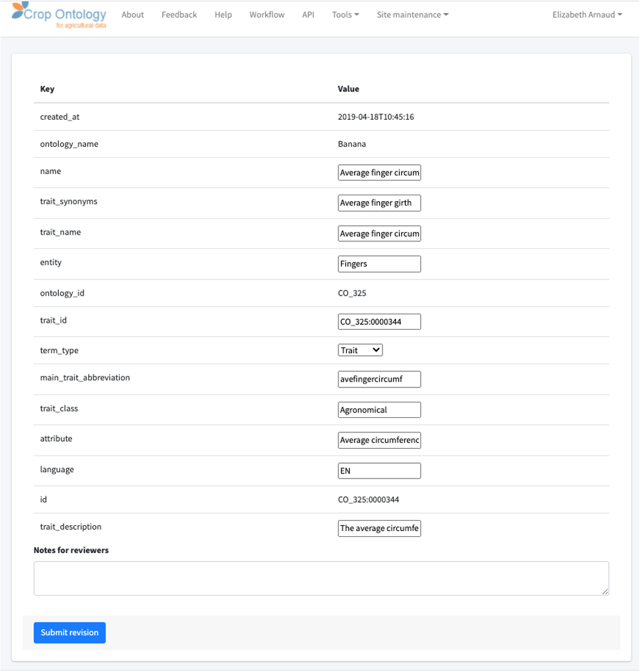The image size is (640, 672).
Task: Click the trait_id input field
Action: (379, 322)
